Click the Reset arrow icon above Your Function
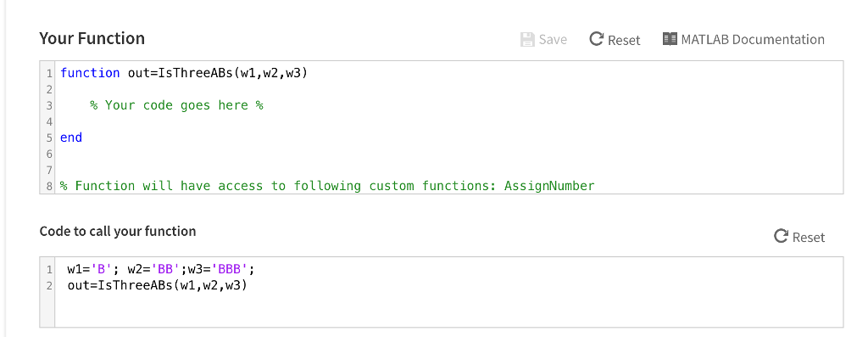This screenshot has height=337, width=868. 596,39
